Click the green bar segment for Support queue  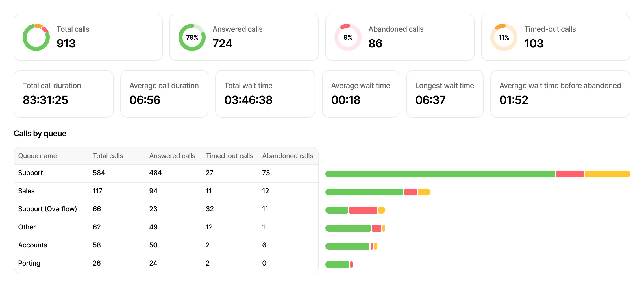click(x=440, y=174)
